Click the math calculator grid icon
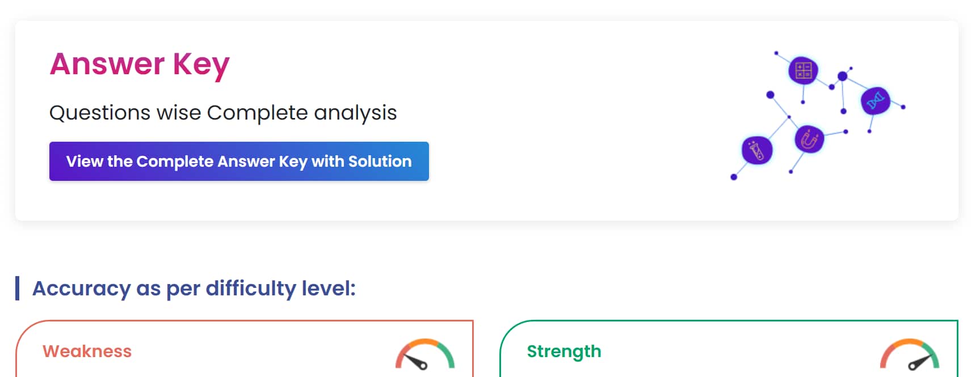 click(803, 71)
